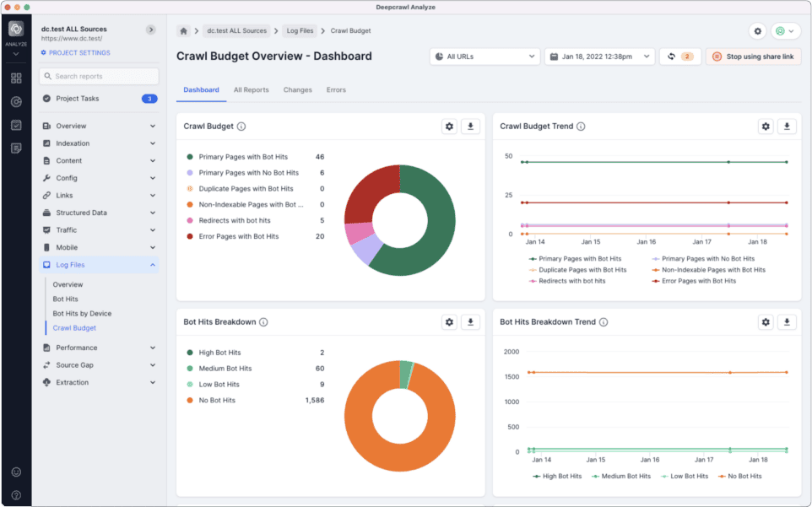812x507 pixels.
Task: Download the Bot Hits Breakdown Trend chart
Action: (x=787, y=321)
